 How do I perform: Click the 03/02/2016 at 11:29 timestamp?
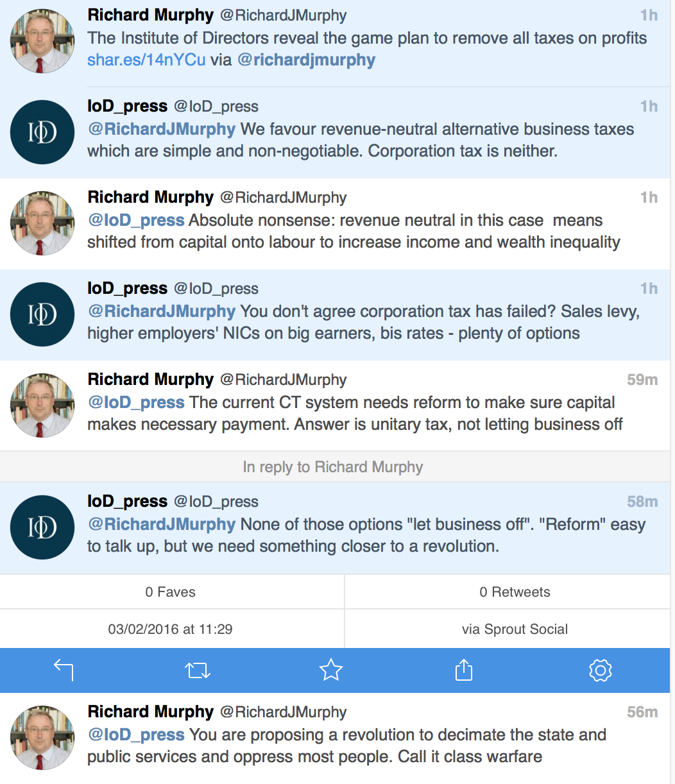click(171, 629)
